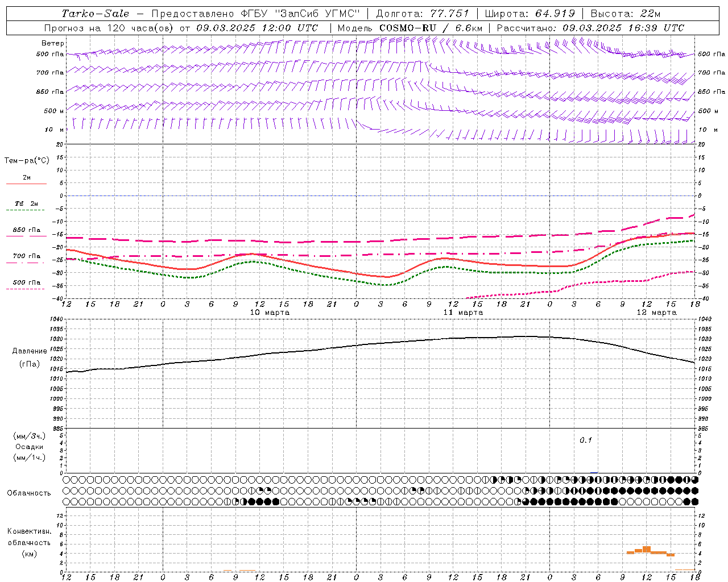Click the 'Рассчитано: 09.03.2025 16:39 UTC' timestamp

(590, 28)
